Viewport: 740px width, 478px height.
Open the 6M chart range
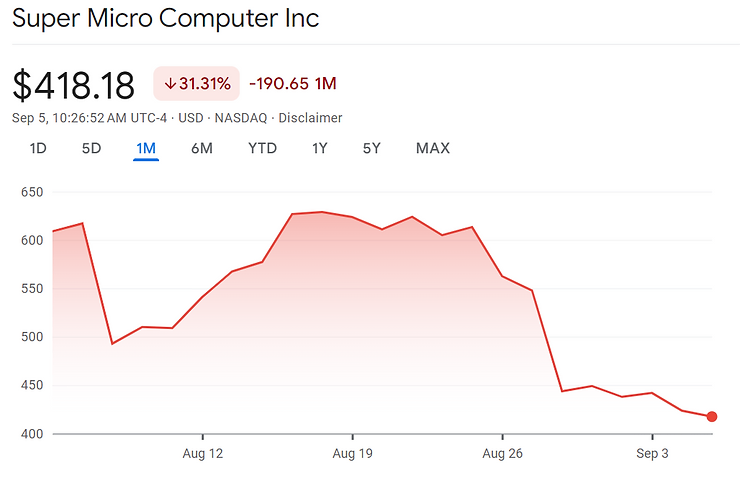[x=202, y=149]
